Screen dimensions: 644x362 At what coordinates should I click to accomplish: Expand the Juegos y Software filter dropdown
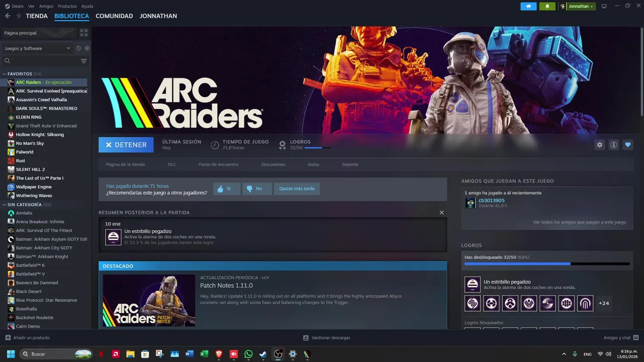click(38, 48)
